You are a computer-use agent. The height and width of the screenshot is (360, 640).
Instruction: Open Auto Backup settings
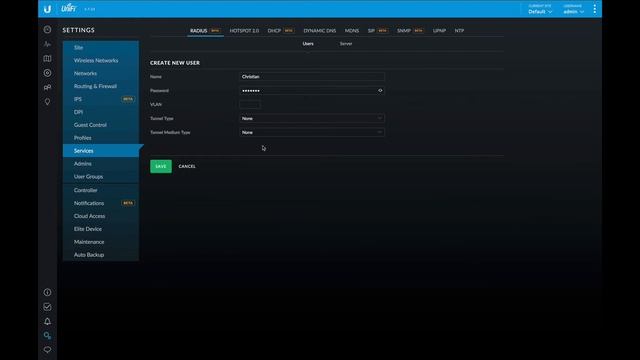tap(101, 255)
